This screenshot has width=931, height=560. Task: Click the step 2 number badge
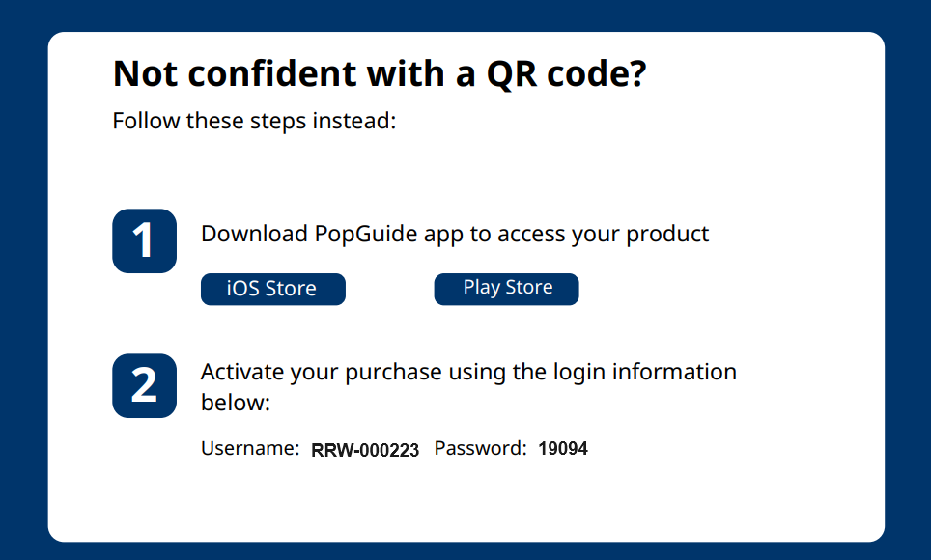click(144, 385)
